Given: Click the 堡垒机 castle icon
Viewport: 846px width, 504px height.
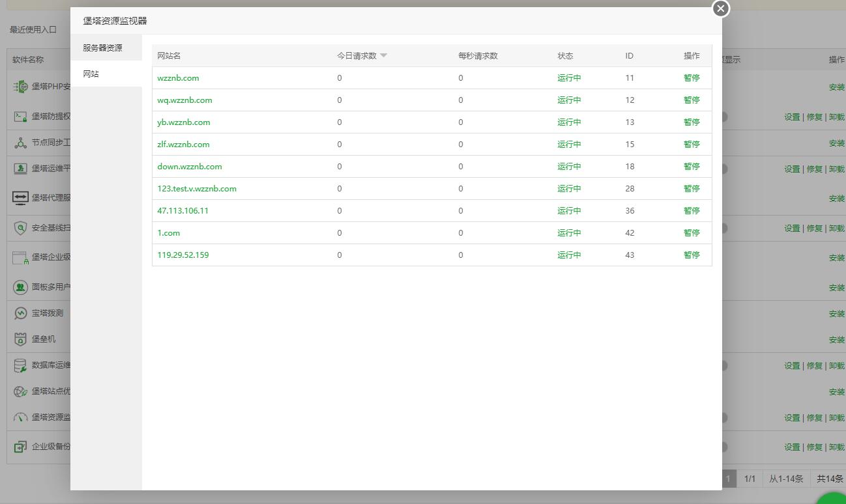Looking at the screenshot, I should 21,339.
